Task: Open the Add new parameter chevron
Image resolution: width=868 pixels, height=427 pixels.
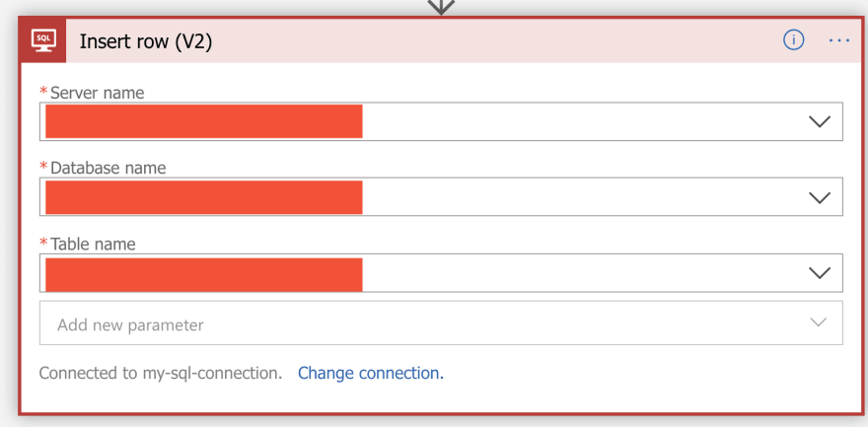Action: (x=819, y=322)
